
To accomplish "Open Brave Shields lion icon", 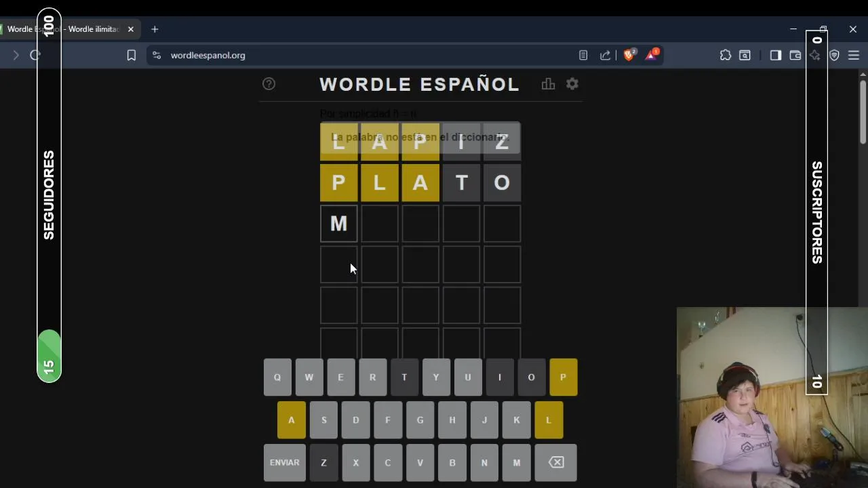I will coord(629,55).
